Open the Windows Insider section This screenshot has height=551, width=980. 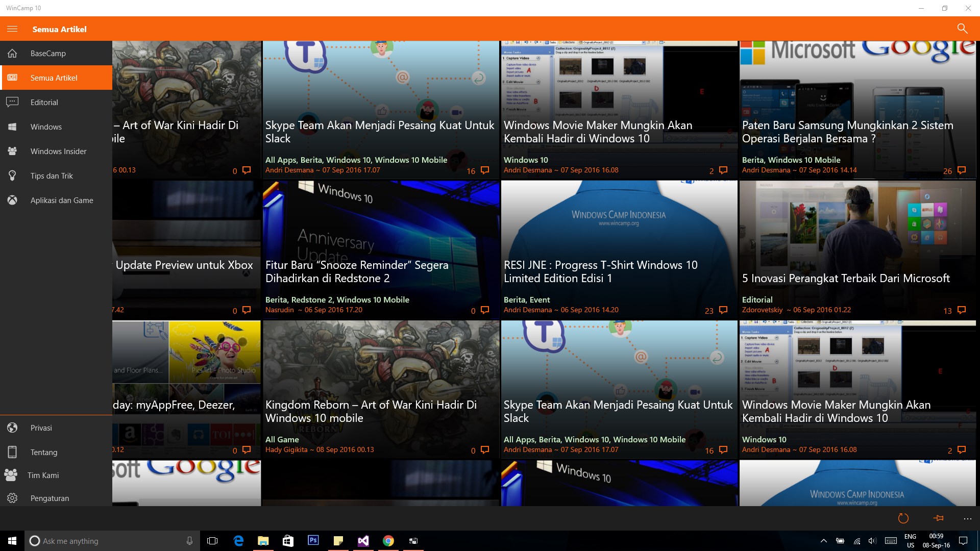click(x=58, y=152)
